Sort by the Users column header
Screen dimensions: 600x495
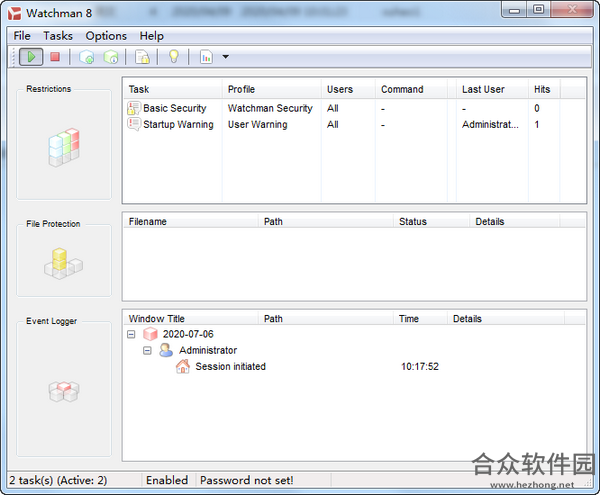coord(348,89)
